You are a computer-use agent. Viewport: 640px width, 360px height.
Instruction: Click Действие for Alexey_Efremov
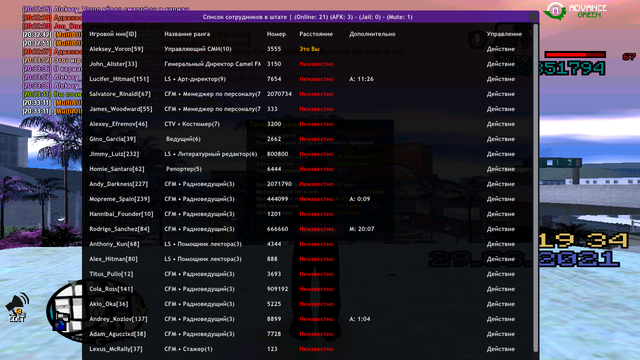pyautogui.click(x=500, y=124)
